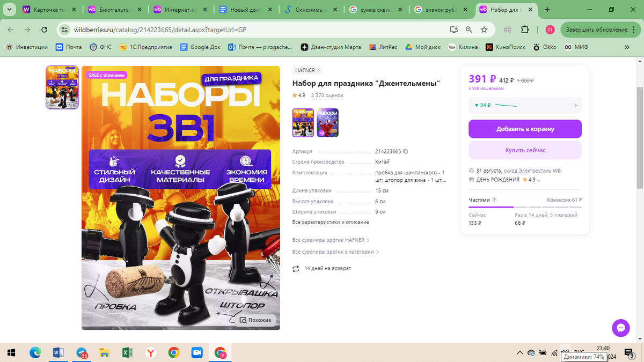Open КиноПоиск bookmark
This screenshot has width=644, height=362.
[x=506, y=47]
